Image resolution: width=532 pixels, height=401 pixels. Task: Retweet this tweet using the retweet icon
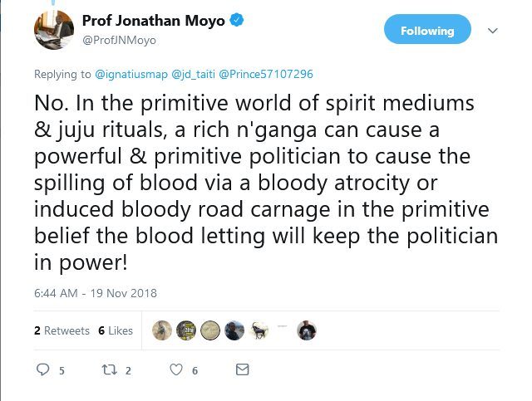[109, 370]
